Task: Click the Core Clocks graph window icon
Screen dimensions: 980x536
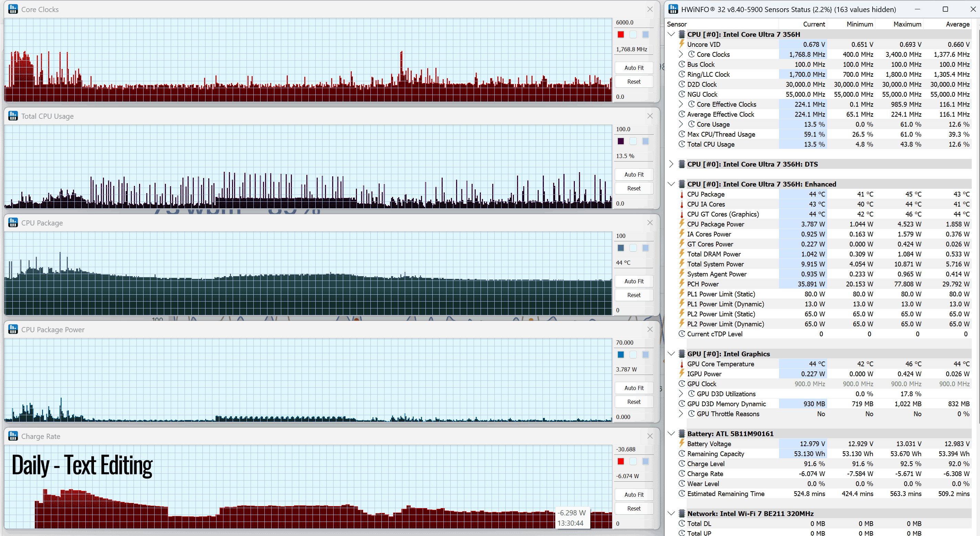Action: click(x=13, y=9)
